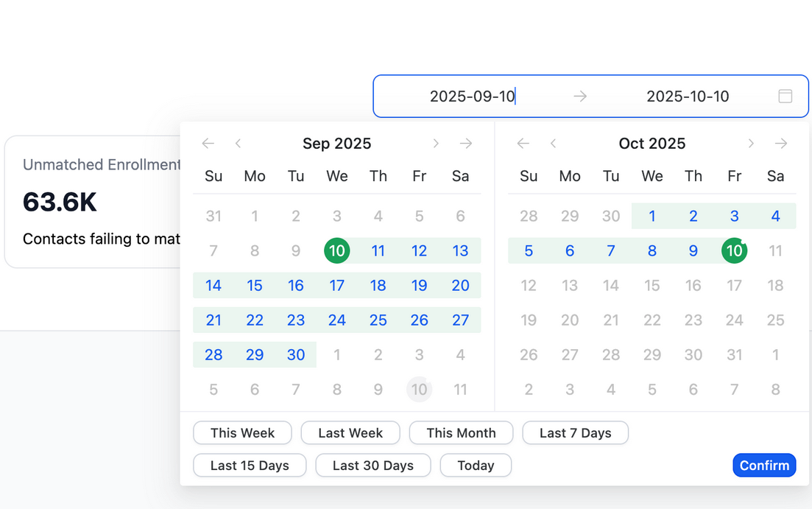Go to previous year in Sep 2025 panel
Image resolution: width=812 pixels, height=509 pixels.
[x=208, y=144]
